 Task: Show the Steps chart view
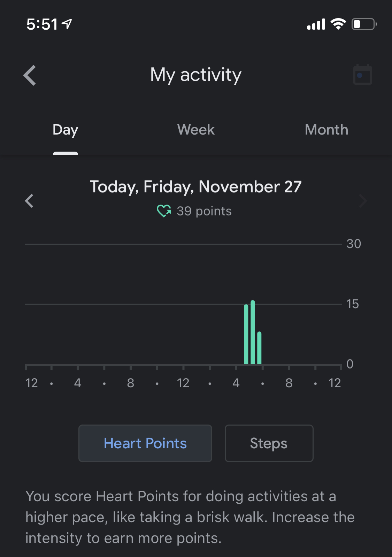pos(269,443)
